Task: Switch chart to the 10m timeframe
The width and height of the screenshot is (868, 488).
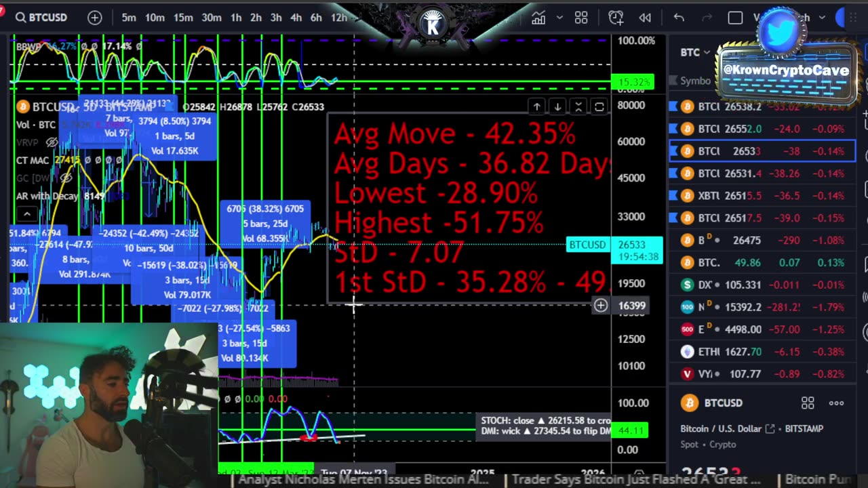Action: [155, 18]
